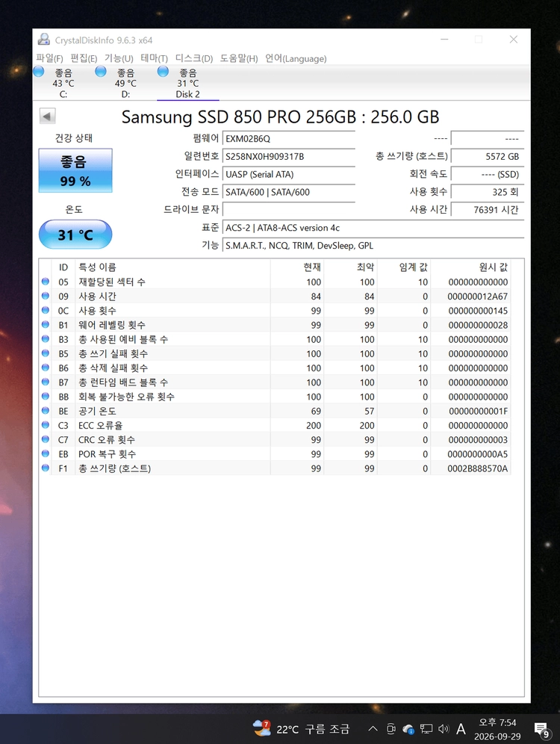
Task: Click the serial number field S258NX0H909317B
Action: click(x=289, y=156)
